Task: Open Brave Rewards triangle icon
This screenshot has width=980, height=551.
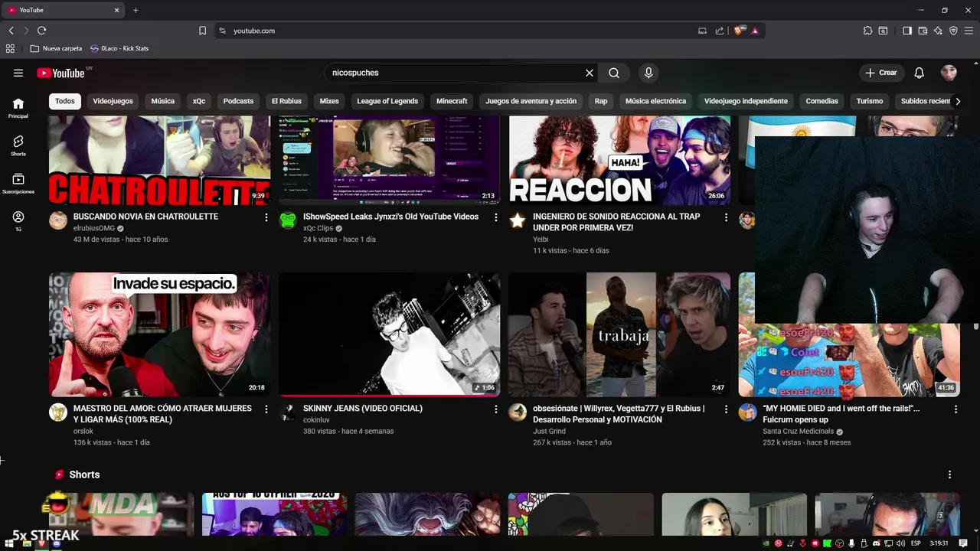Action: [755, 31]
